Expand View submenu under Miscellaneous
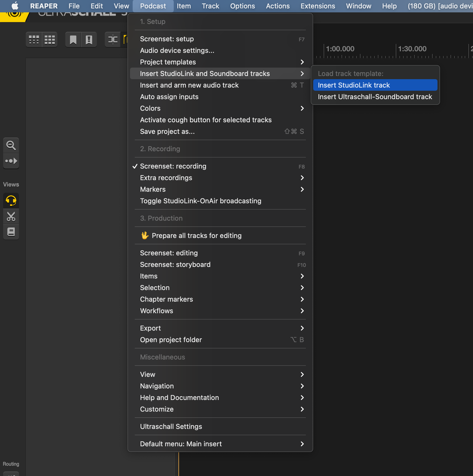Image resolution: width=473 pixels, height=476 pixels. point(220,374)
